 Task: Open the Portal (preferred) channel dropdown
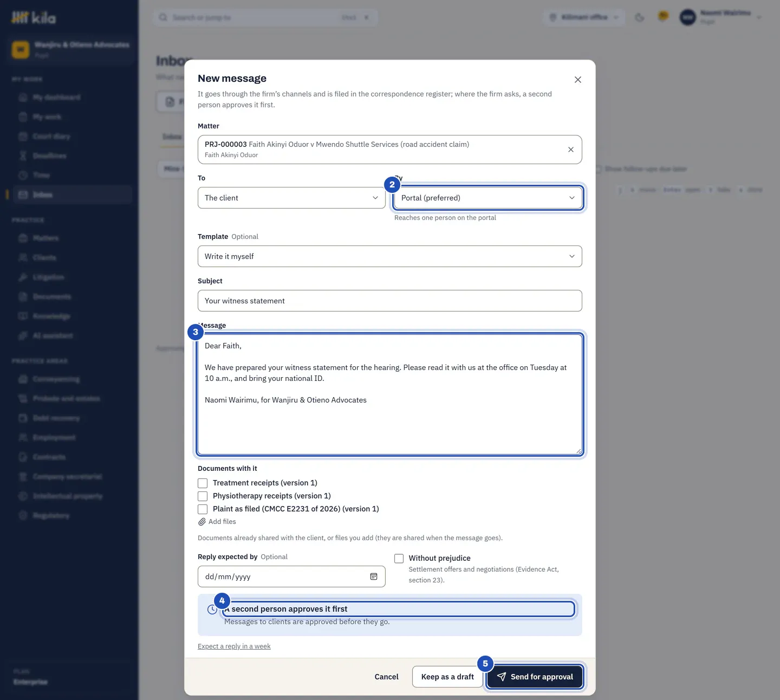coord(488,198)
